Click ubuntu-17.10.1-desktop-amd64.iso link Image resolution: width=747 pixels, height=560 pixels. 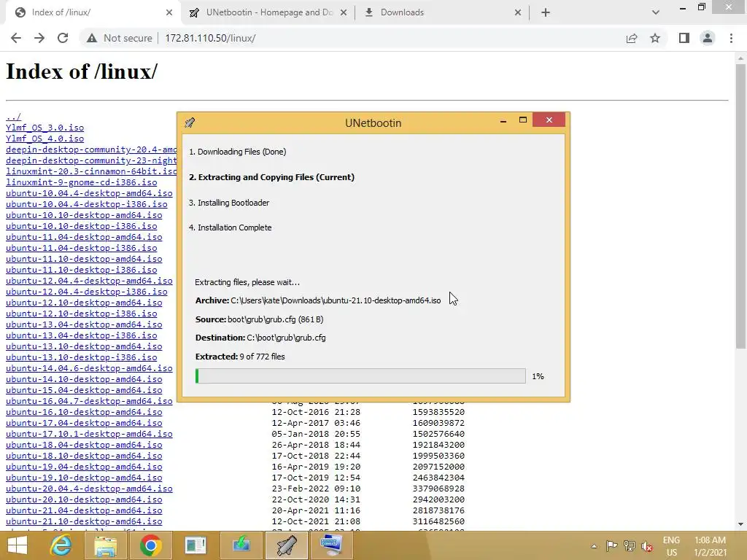(89, 435)
